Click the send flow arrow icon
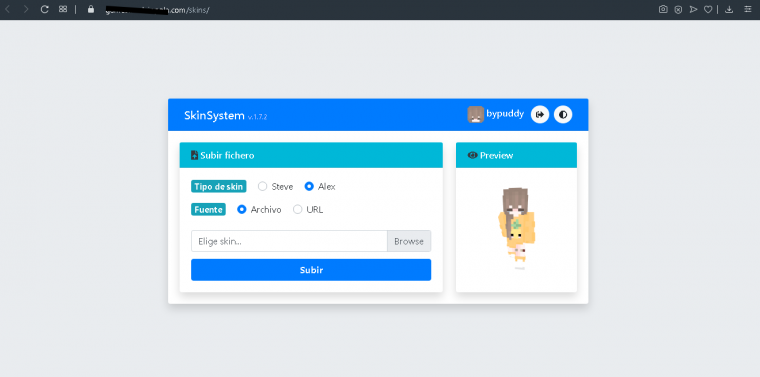The width and height of the screenshot is (760, 377). [x=693, y=9]
